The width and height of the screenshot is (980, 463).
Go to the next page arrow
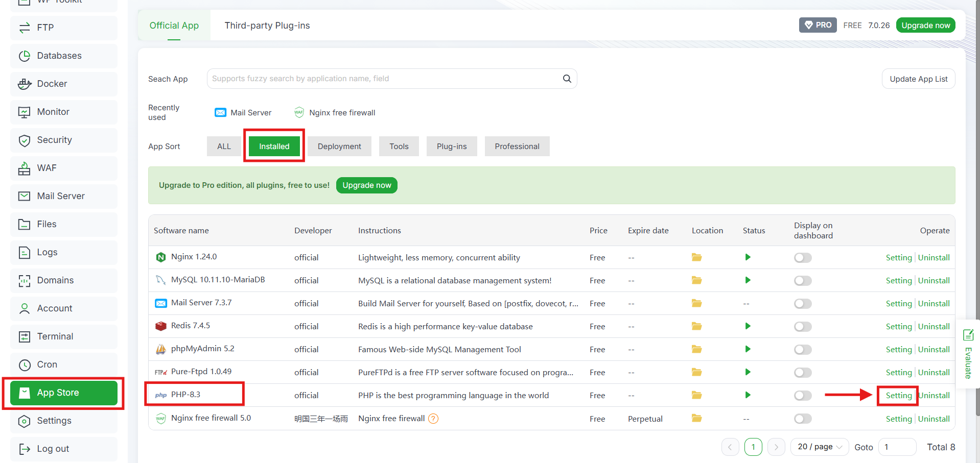pyautogui.click(x=776, y=447)
